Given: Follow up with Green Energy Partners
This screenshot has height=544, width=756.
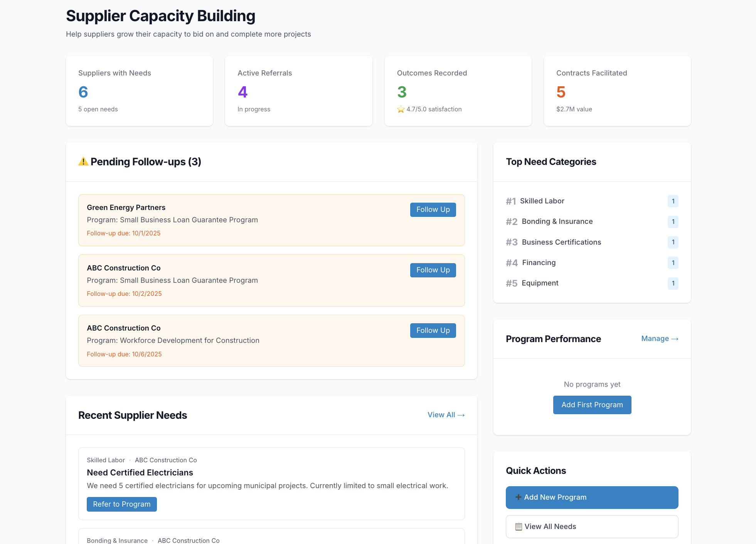Looking at the screenshot, I should [x=433, y=210].
